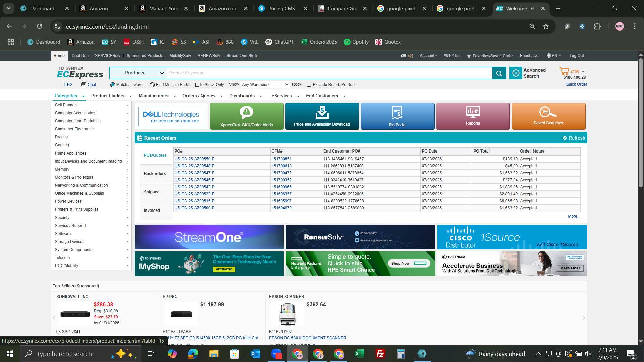Image resolution: width=644 pixels, height=362 pixels.
Task: Click the Refresh link in Recent Orders
Action: coord(574,138)
